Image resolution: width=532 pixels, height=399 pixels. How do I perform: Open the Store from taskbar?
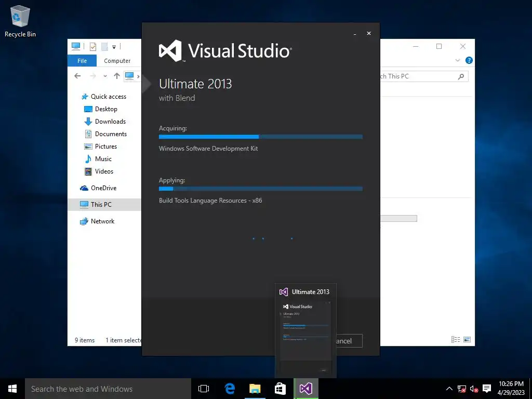point(280,389)
